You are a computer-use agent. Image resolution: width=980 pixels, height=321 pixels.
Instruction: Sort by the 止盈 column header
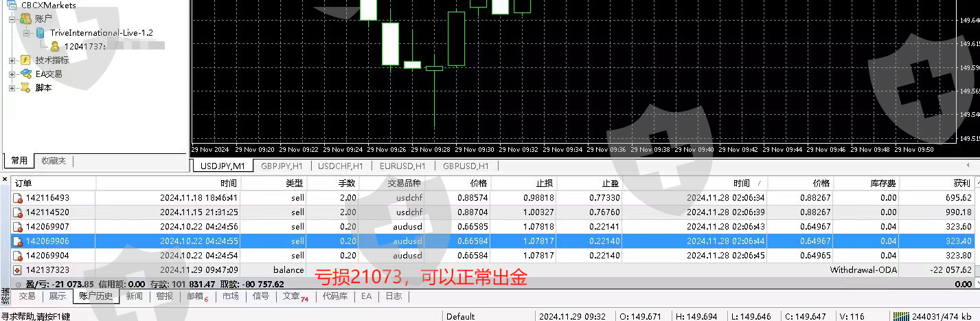(x=589, y=184)
